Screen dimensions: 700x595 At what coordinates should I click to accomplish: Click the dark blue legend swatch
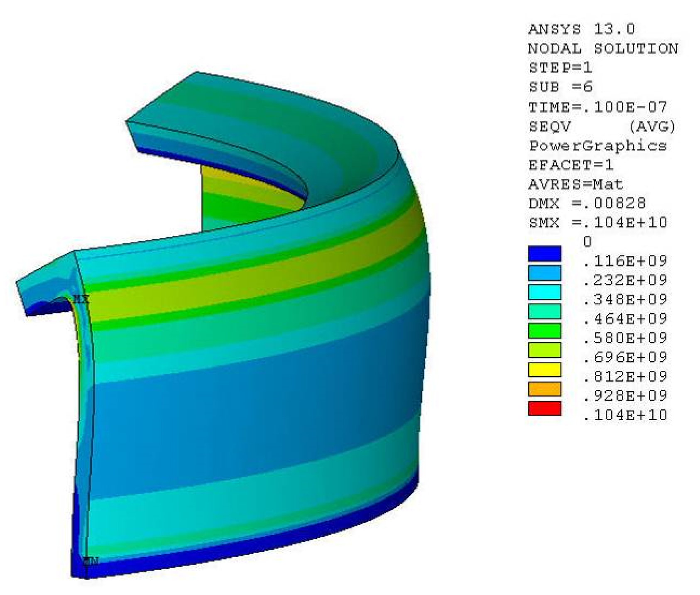tap(544, 254)
